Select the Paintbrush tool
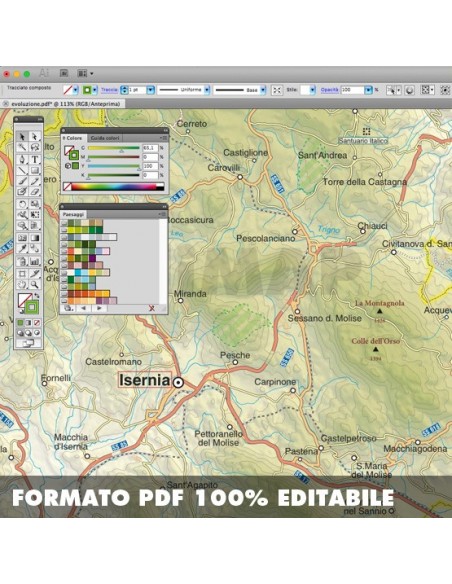452x584 pixels. [x=22, y=181]
